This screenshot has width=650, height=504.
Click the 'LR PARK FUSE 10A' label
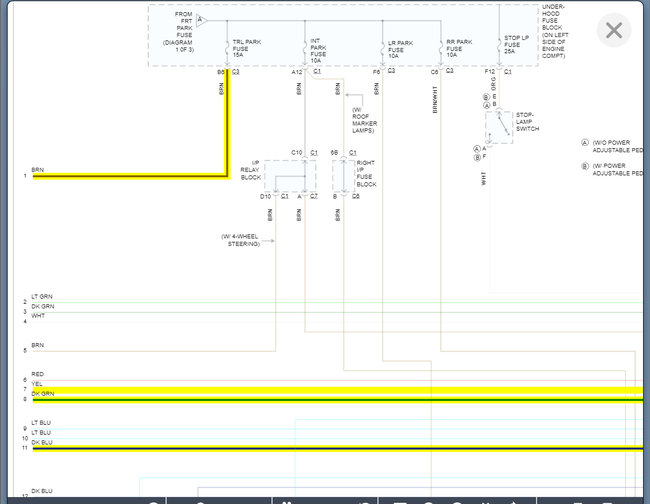[x=400, y=49]
